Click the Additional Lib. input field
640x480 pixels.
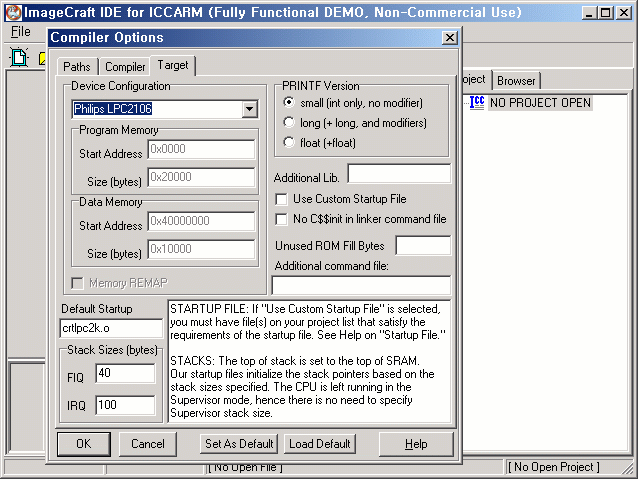399,174
